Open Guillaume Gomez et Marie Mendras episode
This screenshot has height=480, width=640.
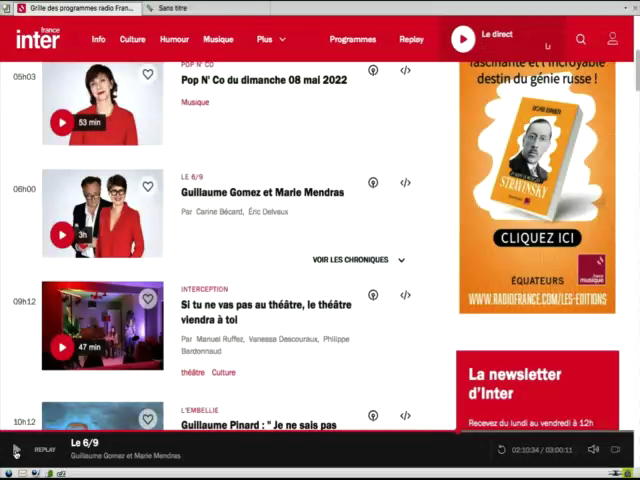(262, 192)
